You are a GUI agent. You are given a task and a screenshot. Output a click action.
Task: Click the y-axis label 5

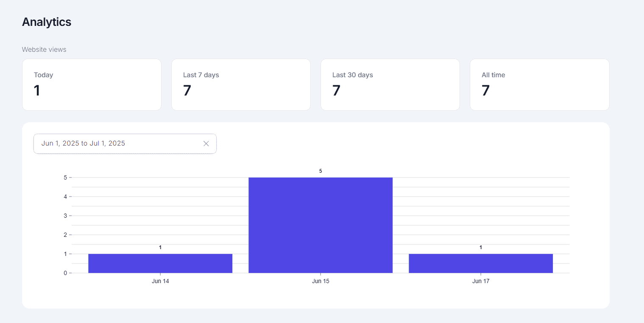pyautogui.click(x=65, y=177)
